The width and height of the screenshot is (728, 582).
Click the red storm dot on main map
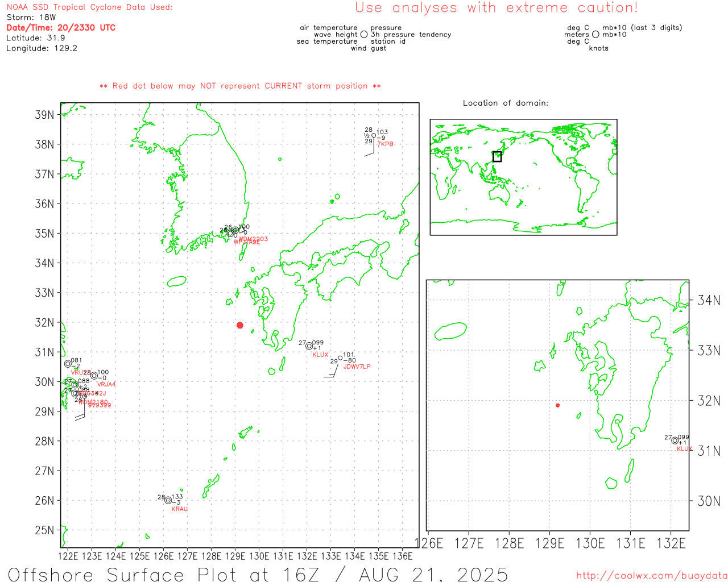pos(240,325)
